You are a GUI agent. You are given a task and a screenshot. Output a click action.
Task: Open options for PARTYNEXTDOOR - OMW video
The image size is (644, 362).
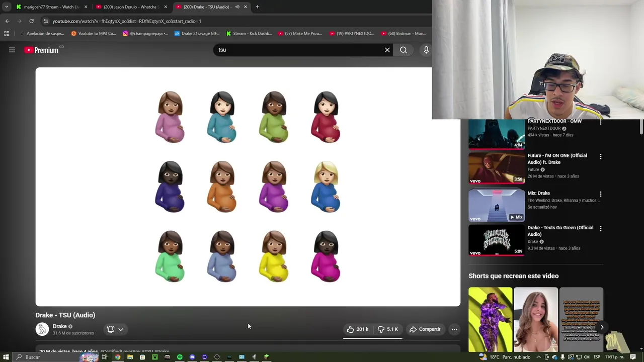tap(600, 122)
